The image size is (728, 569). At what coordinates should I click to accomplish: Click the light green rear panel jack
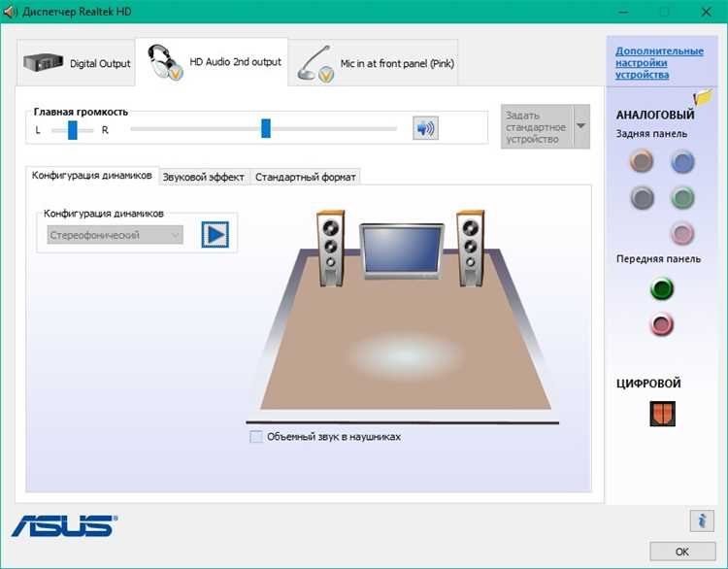point(683,198)
